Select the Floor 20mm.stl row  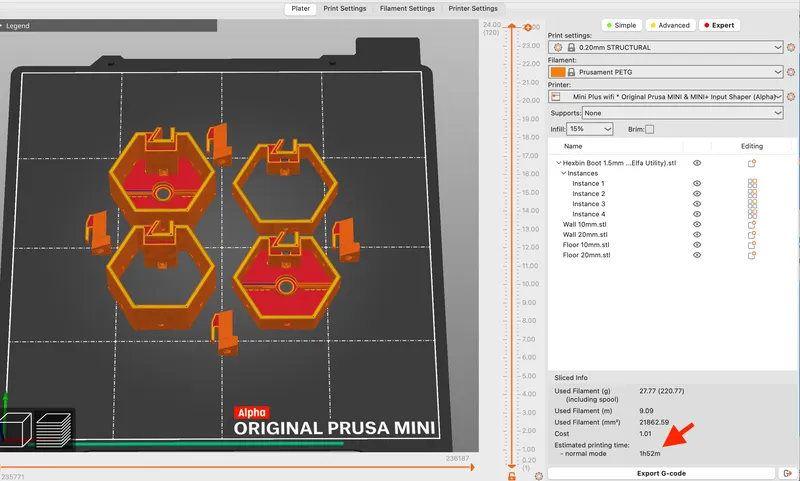click(x=671, y=255)
